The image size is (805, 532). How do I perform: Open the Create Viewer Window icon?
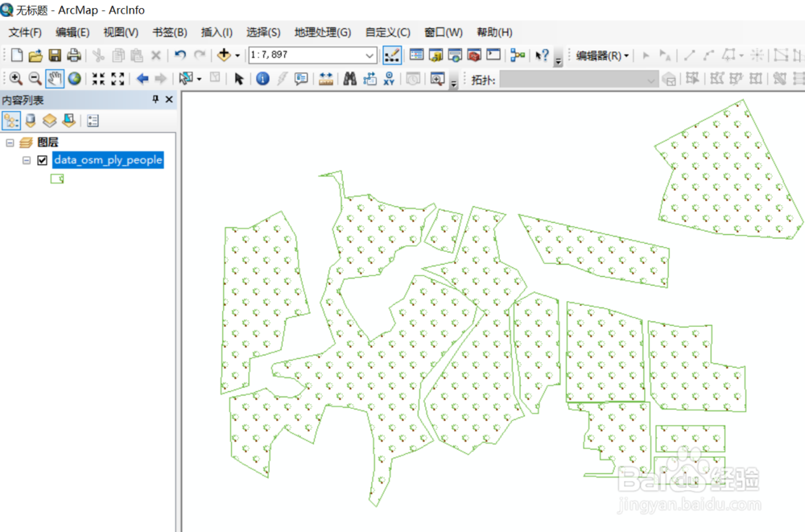(x=437, y=79)
